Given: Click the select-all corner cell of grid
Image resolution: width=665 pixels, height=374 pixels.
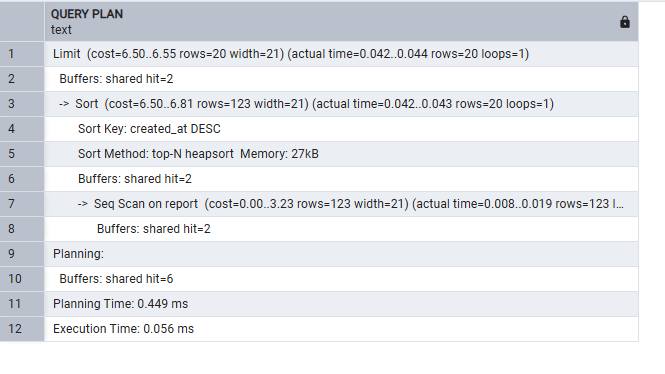Looking at the screenshot, I should [22, 22].
